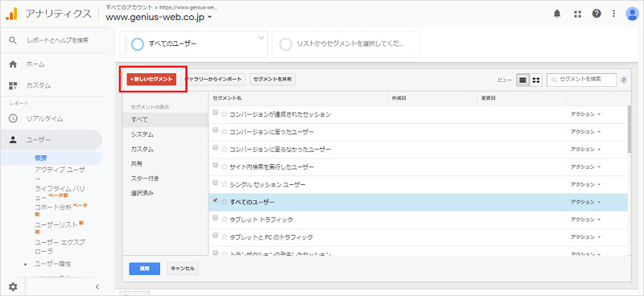Image resolution: width=644 pixels, height=296 pixels.
Task: Click the Home house icon
Action: click(13, 64)
